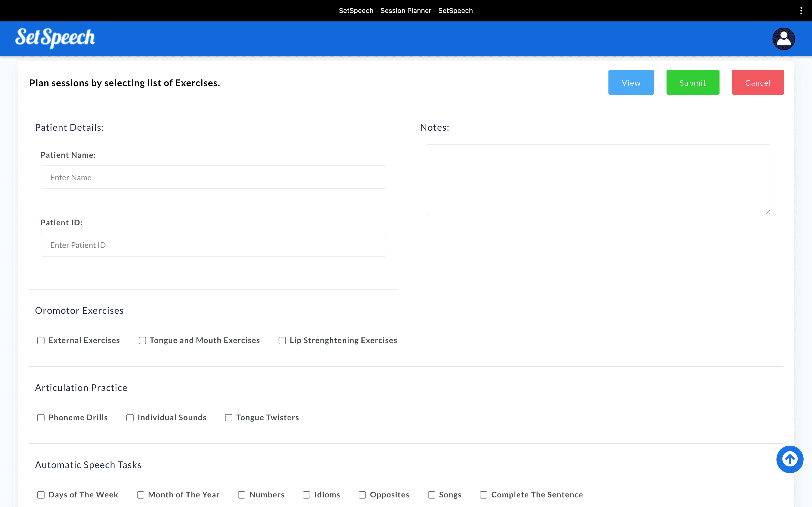Submit the session plan
The width and height of the screenshot is (812, 507).
[692, 83]
